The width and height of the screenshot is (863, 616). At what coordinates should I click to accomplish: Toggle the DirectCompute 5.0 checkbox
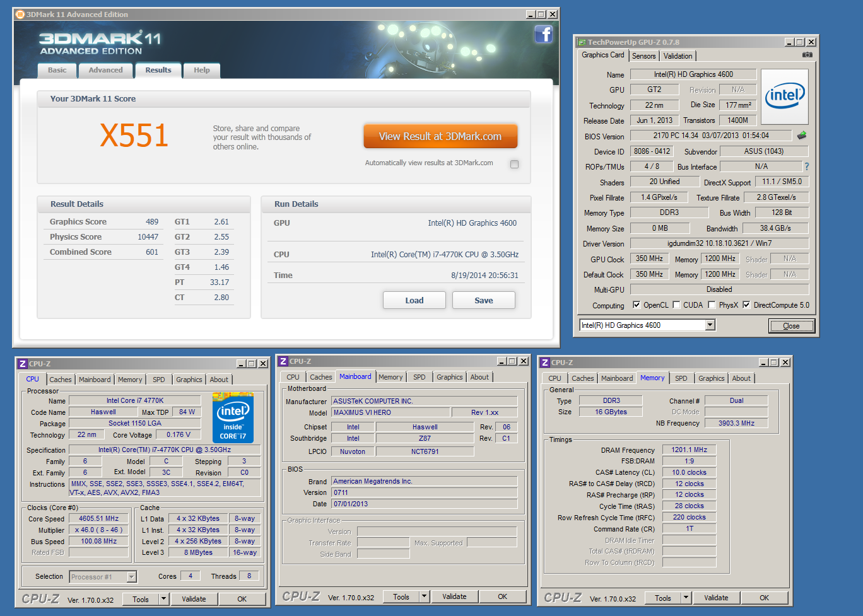pos(746,305)
